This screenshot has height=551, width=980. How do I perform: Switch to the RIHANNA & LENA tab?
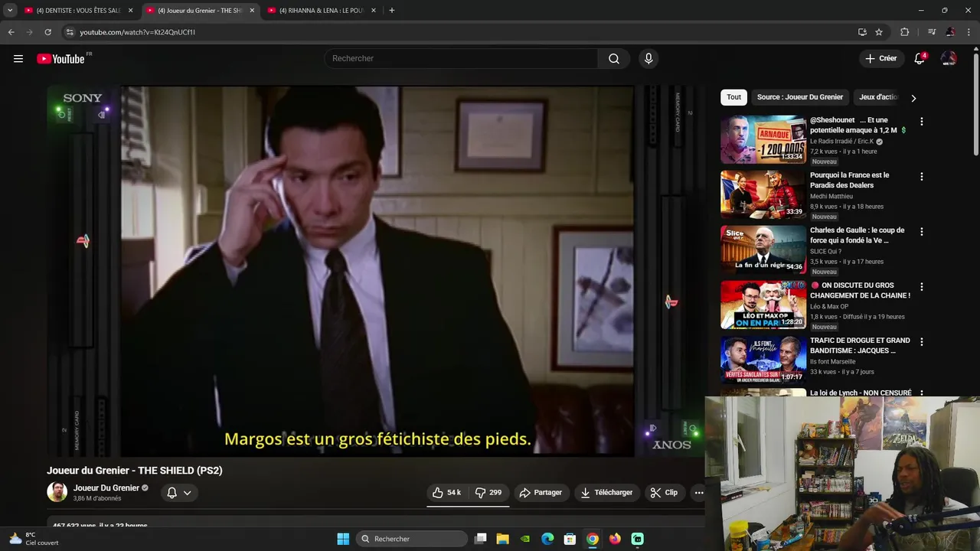(322, 11)
